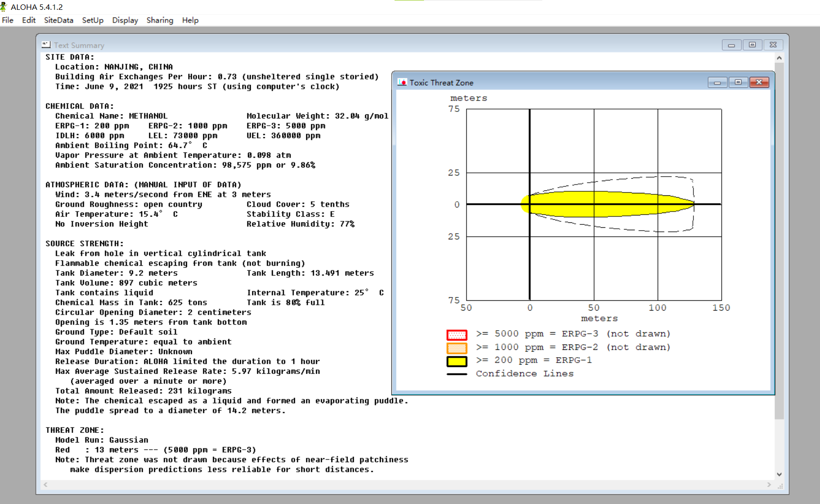
Task: Click Tank is 80% full text
Action: click(x=286, y=302)
